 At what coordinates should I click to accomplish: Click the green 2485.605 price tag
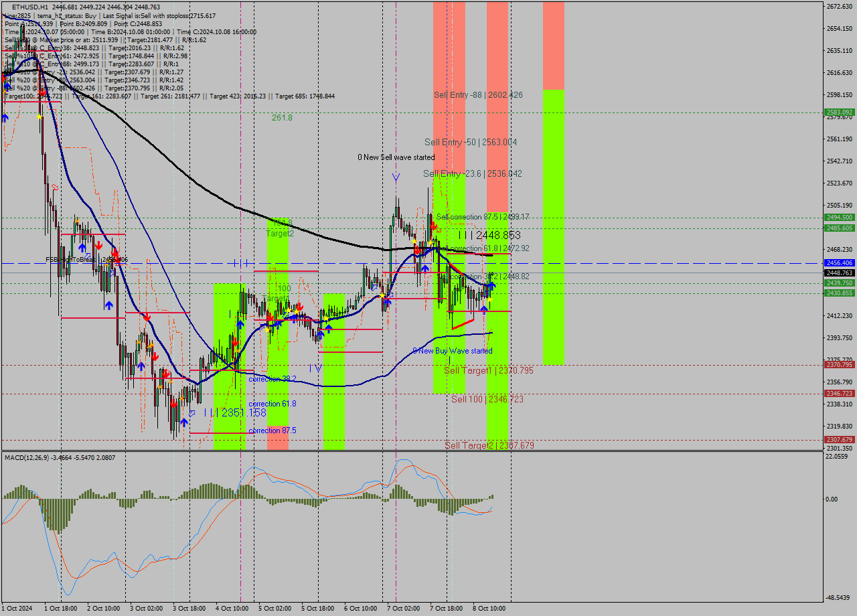click(839, 228)
